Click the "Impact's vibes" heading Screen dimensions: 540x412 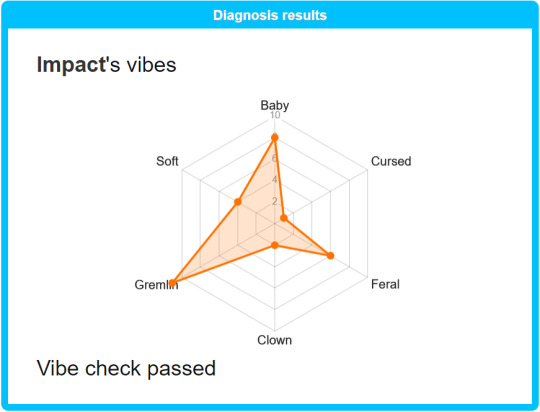point(106,65)
